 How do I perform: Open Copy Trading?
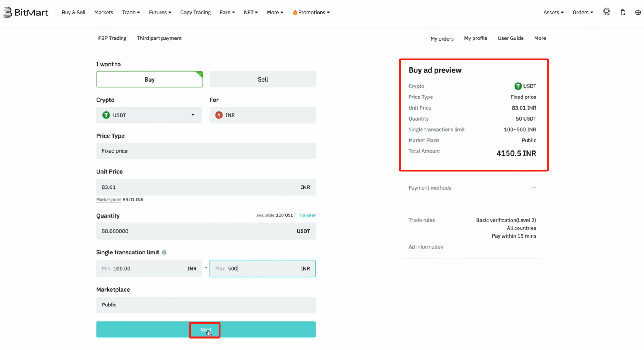pos(195,13)
